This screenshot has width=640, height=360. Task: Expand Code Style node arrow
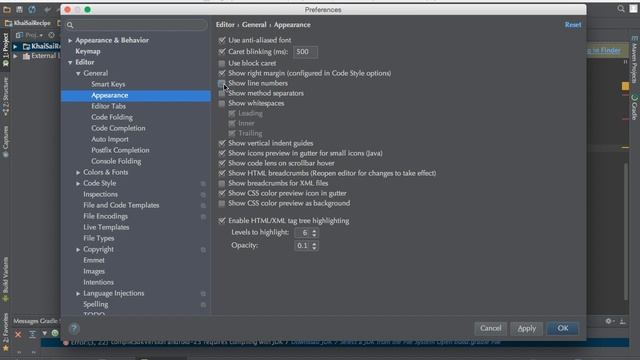pyautogui.click(x=78, y=184)
